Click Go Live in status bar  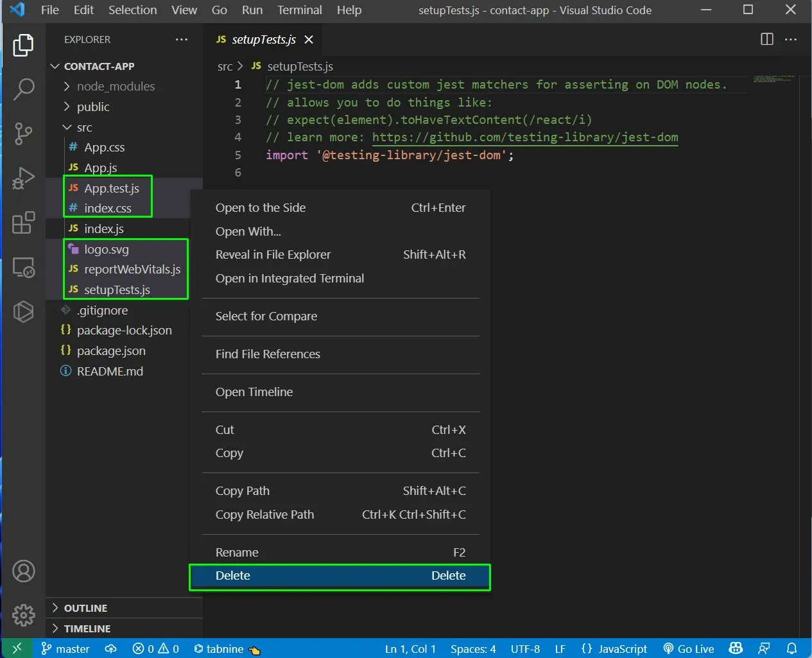tap(688, 648)
